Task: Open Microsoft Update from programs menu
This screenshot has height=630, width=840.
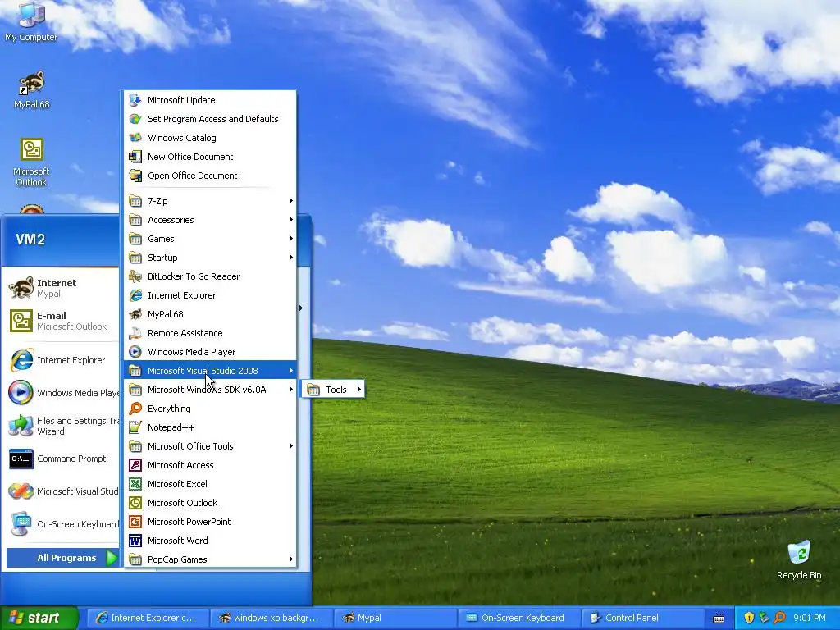Action: 210,100
